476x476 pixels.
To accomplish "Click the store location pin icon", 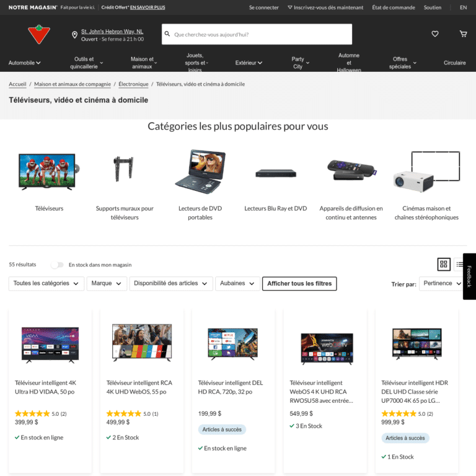I will tap(74, 35).
